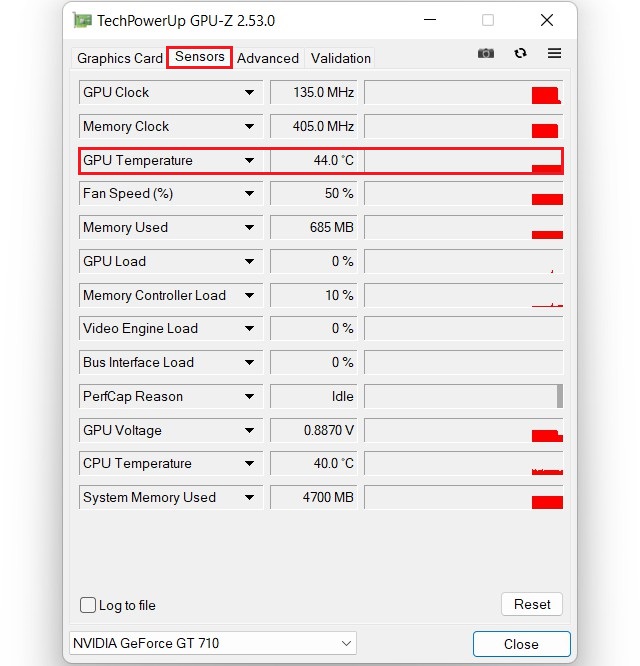Viewport: 640px width, 666px height.
Task: Click the refresh sensors icon
Action: 520,53
